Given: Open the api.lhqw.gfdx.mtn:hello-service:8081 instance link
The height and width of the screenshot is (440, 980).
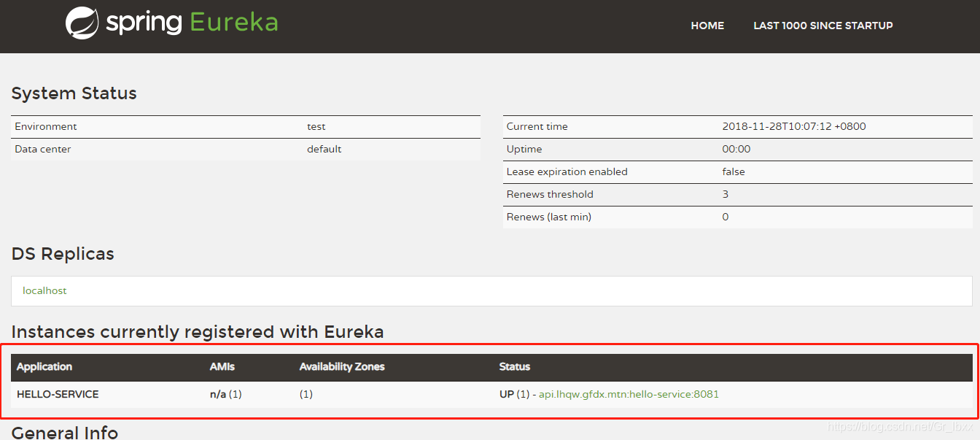Looking at the screenshot, I should [629, 394].
